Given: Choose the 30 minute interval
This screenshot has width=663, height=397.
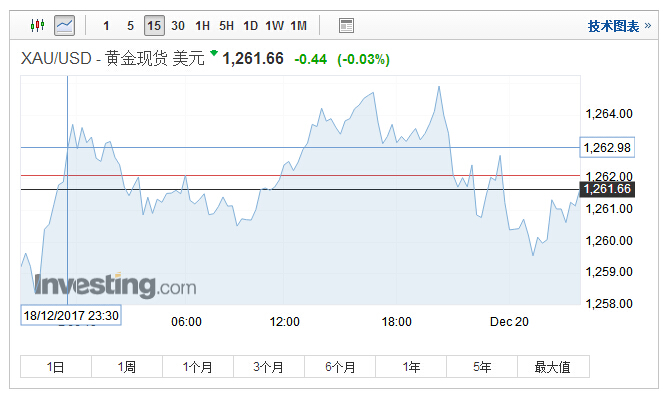Looking at the screenshot, I should pyautogui.click(x=178, y=26).
